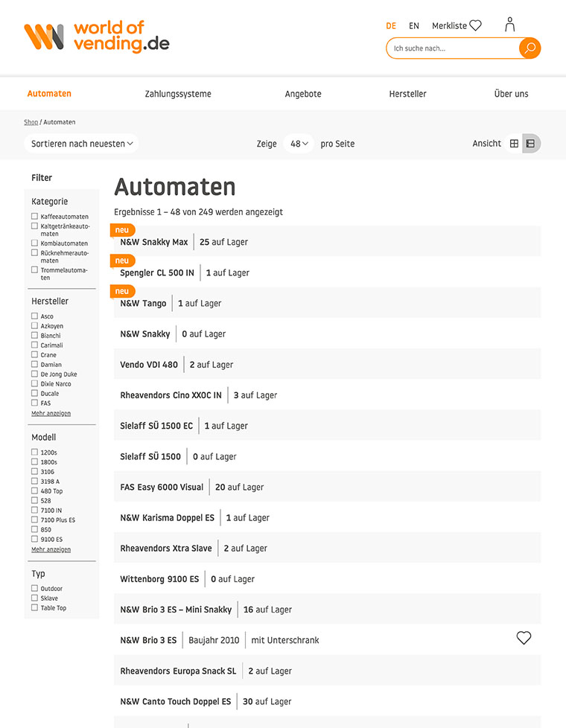Add N&W Brio 3 ES to wishlist
Viewport: 566px width, 728px height.
(x=524, y=638)
